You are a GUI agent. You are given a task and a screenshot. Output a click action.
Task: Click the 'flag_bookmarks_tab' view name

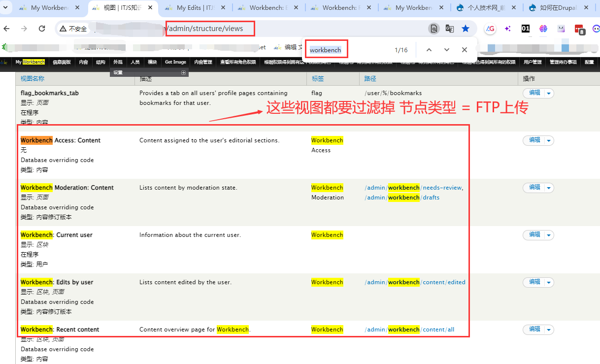(x=49, y=93)
